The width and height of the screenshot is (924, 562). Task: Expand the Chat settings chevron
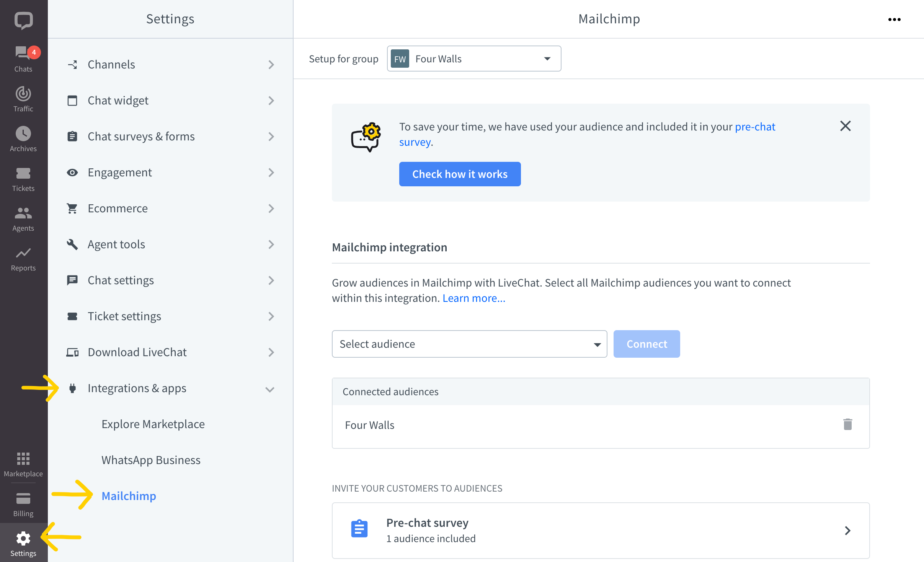pos(271,280)
